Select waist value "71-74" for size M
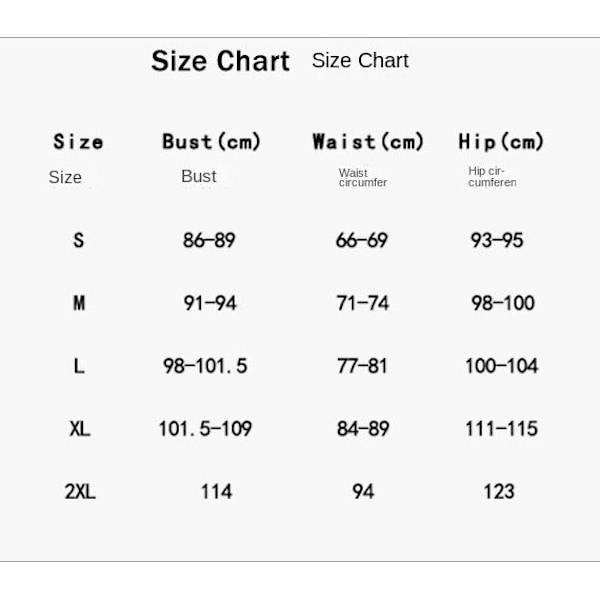The height and width of the screenshot is (600, 600). pyautogui.click(x=362, y=303)
